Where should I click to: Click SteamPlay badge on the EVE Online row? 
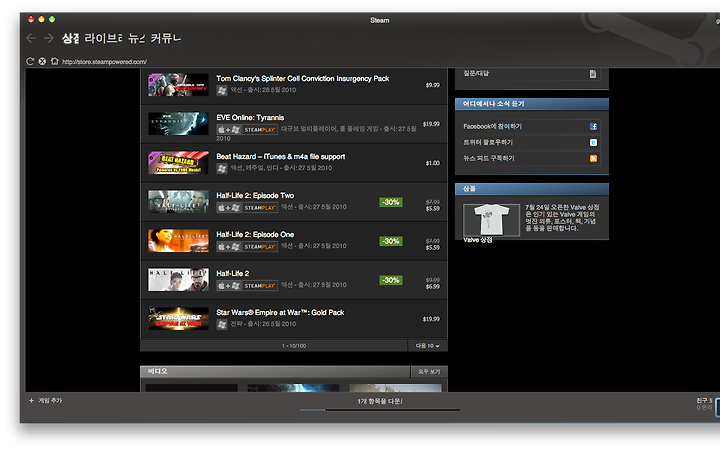click(x=260, y=129)
